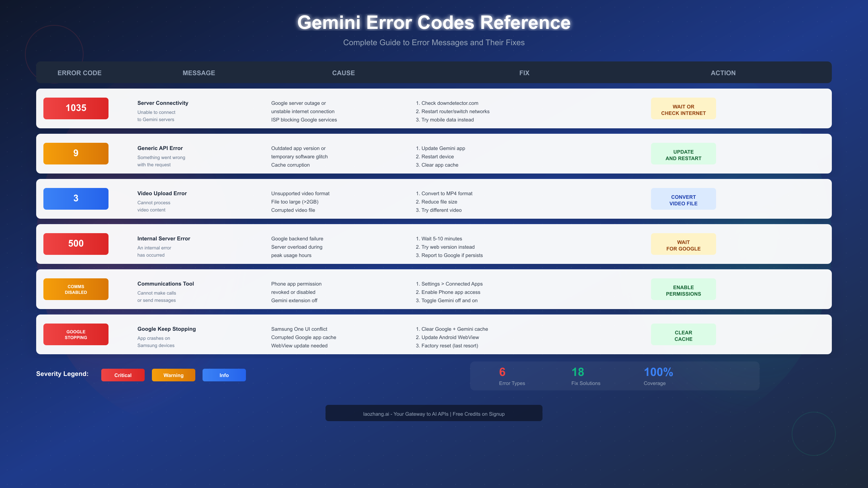Select the blue 3 error badge

point(76,198)
